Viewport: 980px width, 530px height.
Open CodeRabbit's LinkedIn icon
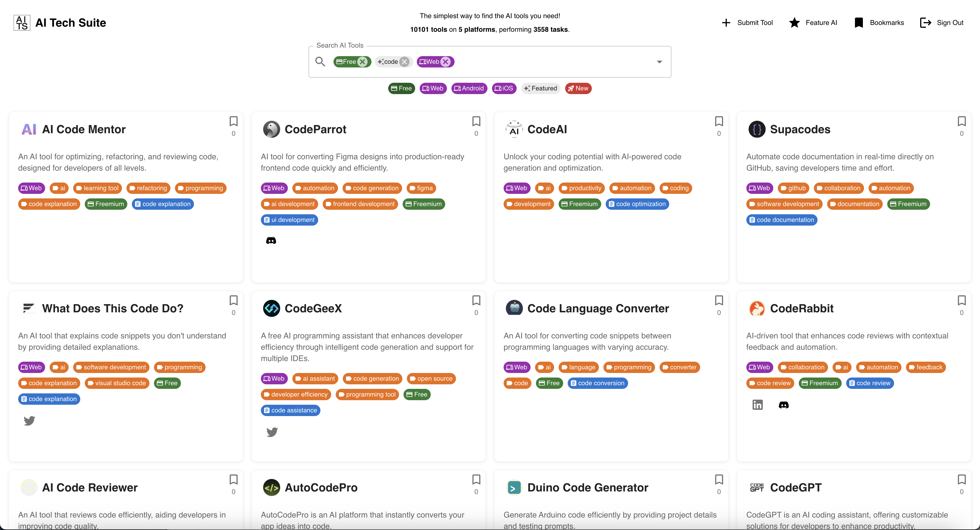coord(757,404)
